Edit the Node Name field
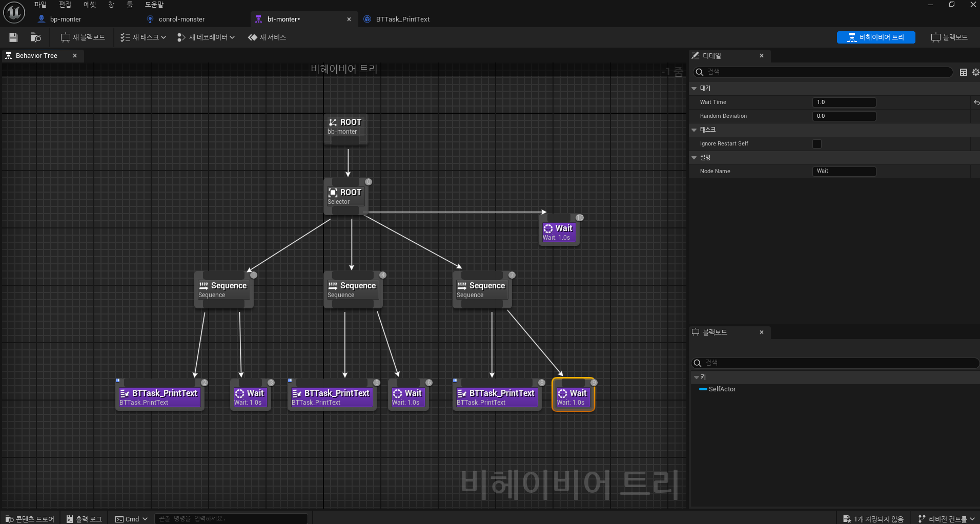Image resolution: width=980 pixels, height=524 pixels. (x=844, y=171)
